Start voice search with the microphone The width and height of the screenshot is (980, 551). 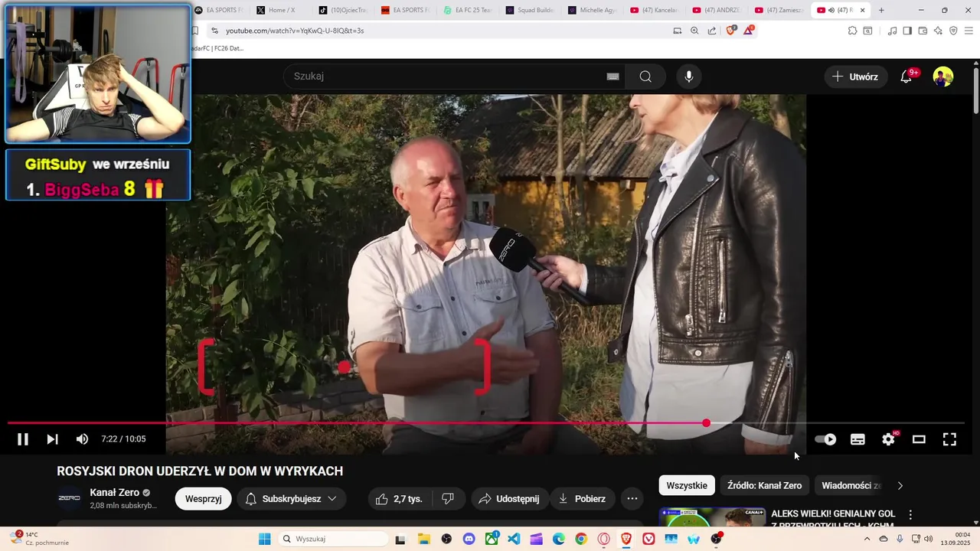click(x=689, y=77)
